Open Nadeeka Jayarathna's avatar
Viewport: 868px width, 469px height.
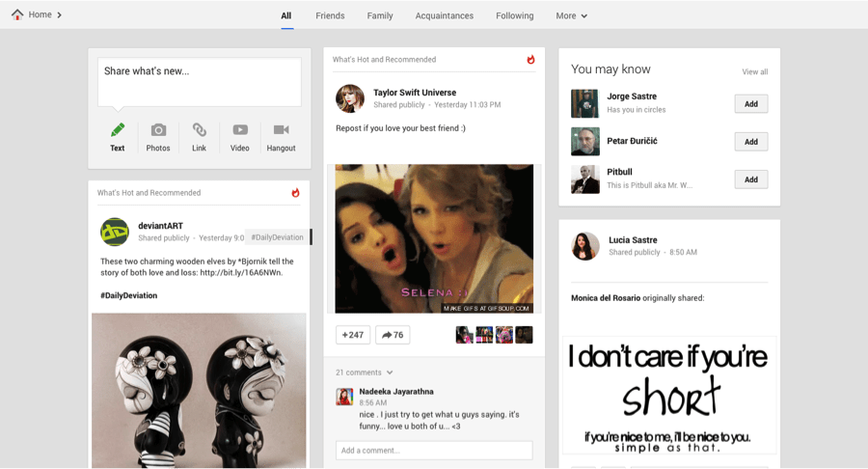coord(344,397)
